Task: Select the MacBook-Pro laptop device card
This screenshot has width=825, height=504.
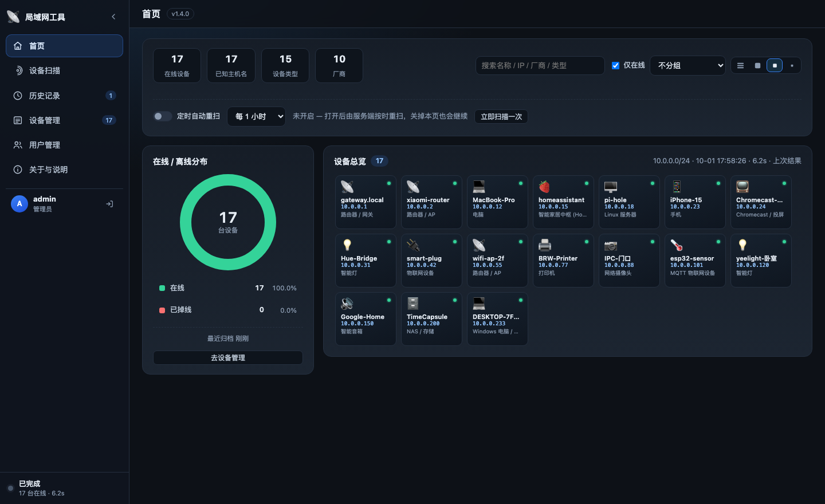Action: 497,202
